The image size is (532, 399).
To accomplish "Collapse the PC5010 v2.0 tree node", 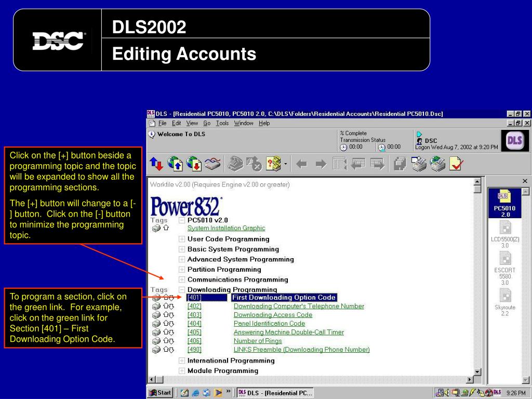I will [182, 220].
